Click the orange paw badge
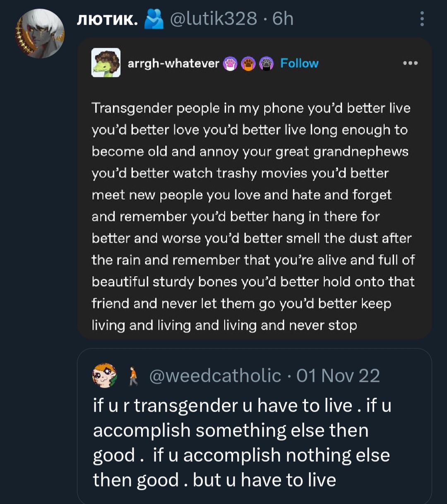This screenshot has width=447, height=504. 248,64
